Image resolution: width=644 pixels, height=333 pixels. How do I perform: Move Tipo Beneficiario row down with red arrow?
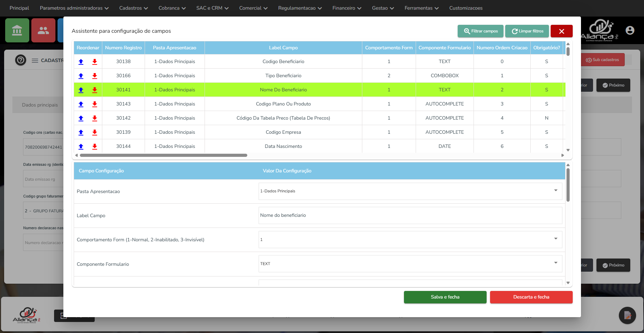pos(95,76)
